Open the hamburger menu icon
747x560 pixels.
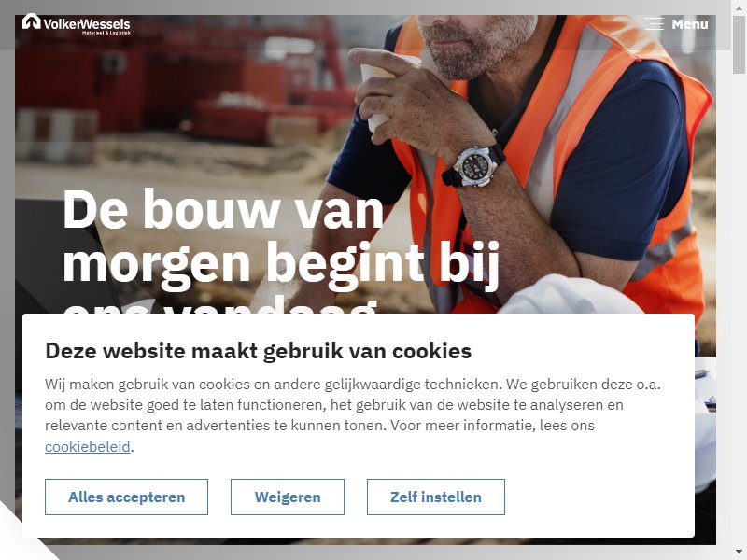pos(655,24)
